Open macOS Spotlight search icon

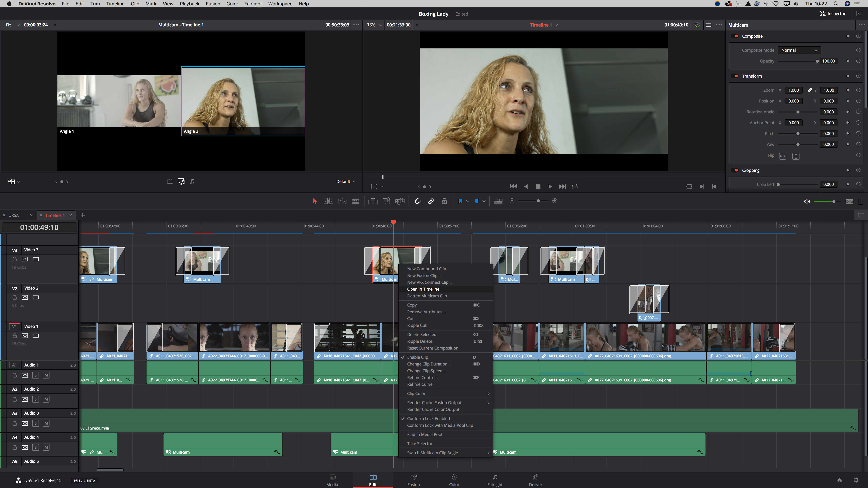click(x=836, y=4)
